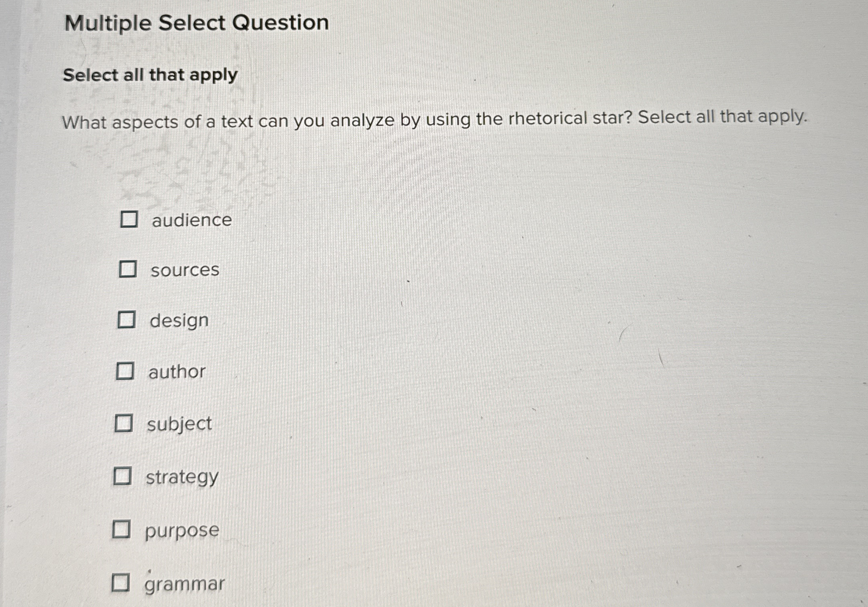Select the grammar answer label
Image resolution: width=868 pixels, height=607 pixels.
184,584
